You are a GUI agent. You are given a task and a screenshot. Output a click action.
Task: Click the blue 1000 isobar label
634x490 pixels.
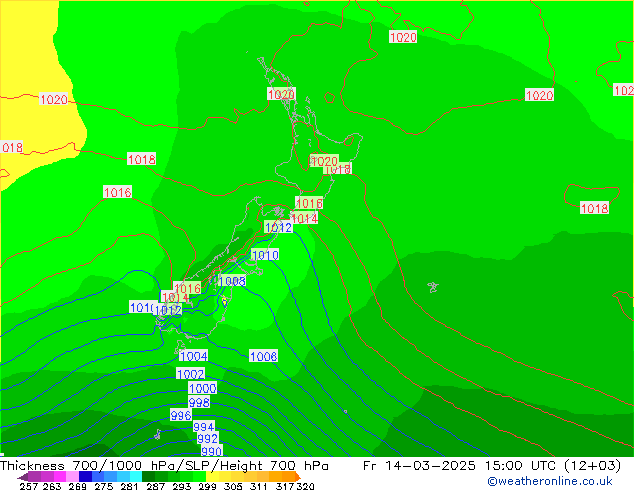(x=203, y=389)
